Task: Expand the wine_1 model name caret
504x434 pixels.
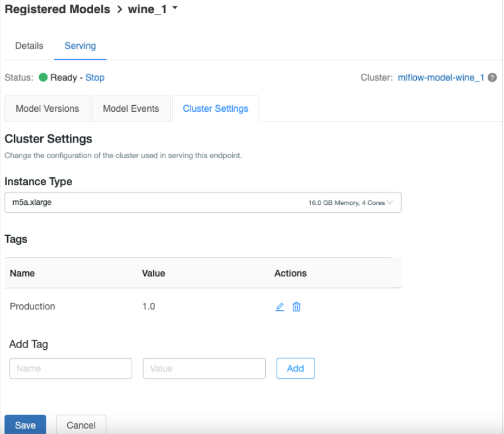Action: point(174,9)
